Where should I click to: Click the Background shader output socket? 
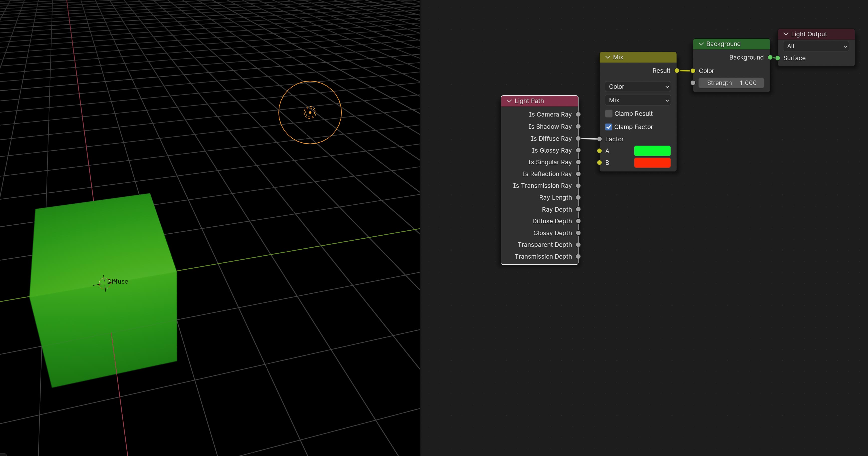coord(770,58)
